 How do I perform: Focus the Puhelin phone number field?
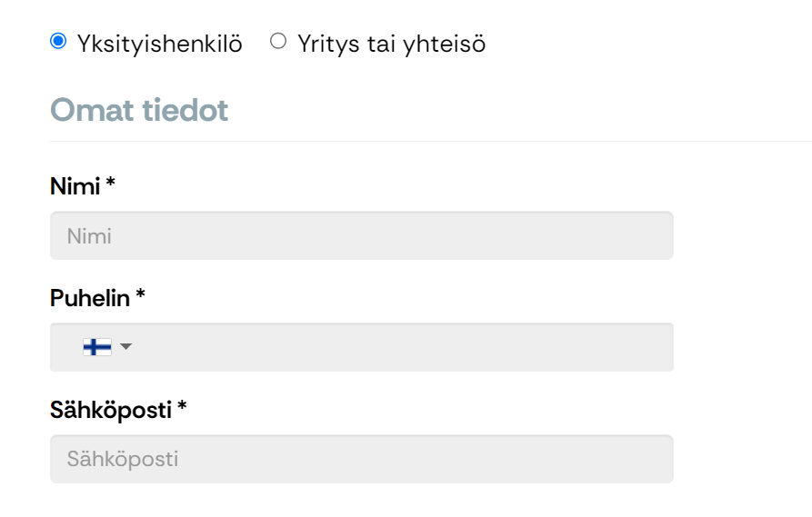coord(362,347)
